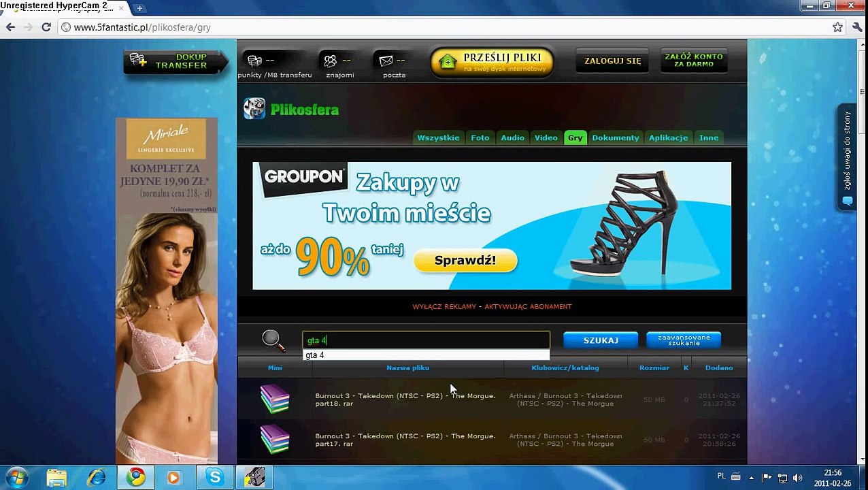Open Internet Explorer from the taskbar
The image size is (868, 490).
coord(97,478)
